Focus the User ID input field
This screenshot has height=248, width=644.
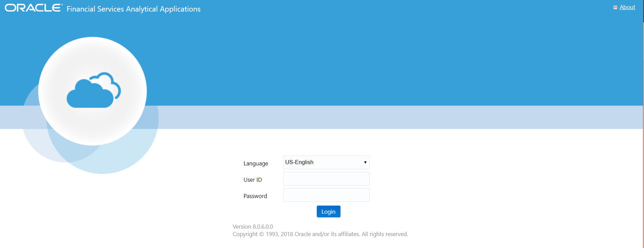pos(326,179)
